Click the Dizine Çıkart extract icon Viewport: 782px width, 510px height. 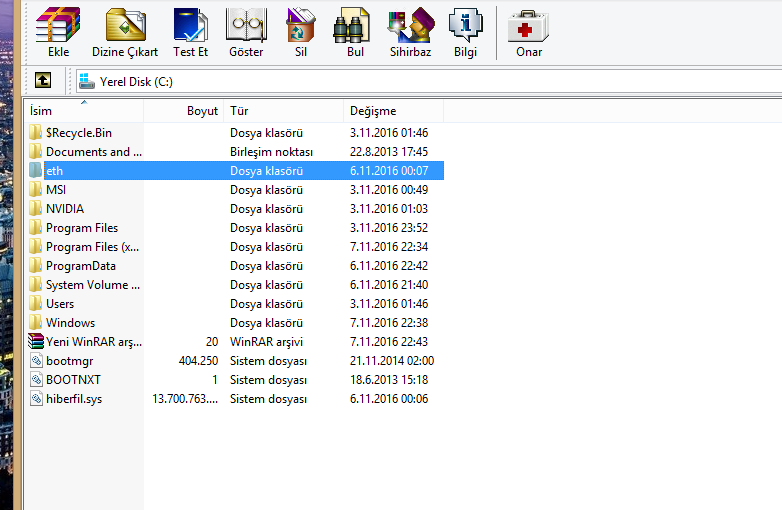(125, 25)
